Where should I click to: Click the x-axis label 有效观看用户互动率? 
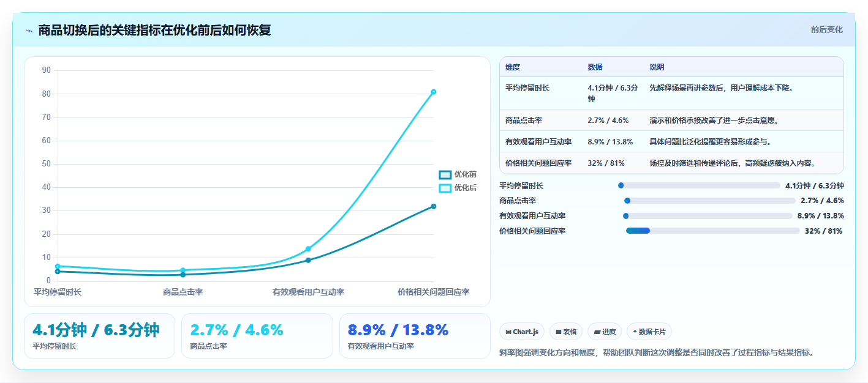click(x=308, y=292)
